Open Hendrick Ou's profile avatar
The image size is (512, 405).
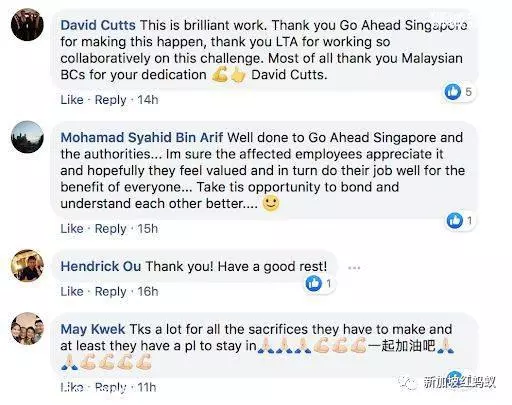pos(27,266)
